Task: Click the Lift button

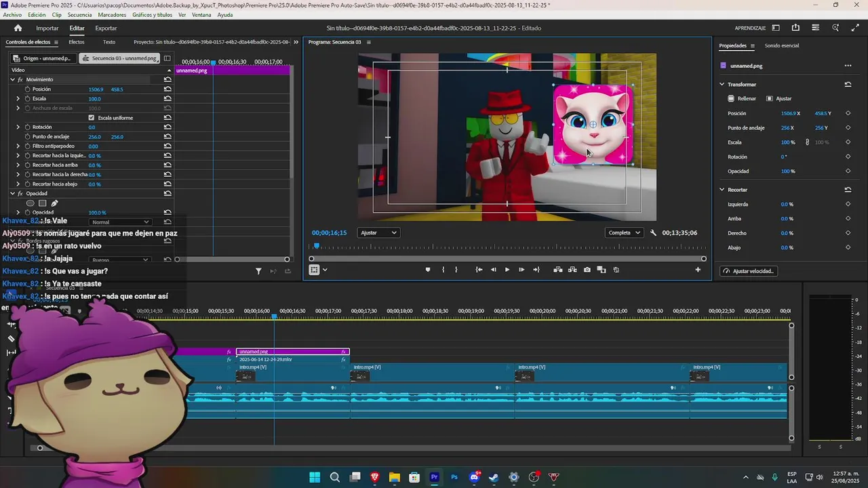Action: pyautogui.click(x=557, y=270)
